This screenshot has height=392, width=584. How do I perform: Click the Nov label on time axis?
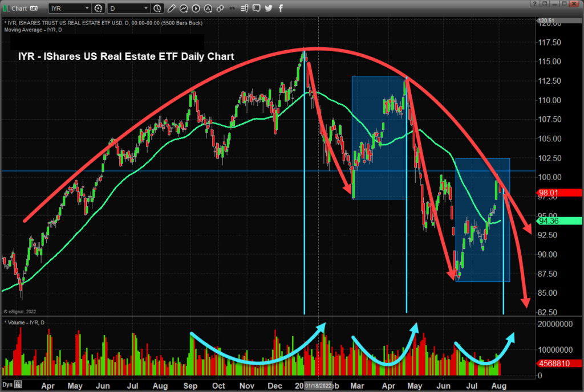click(246, 386)
